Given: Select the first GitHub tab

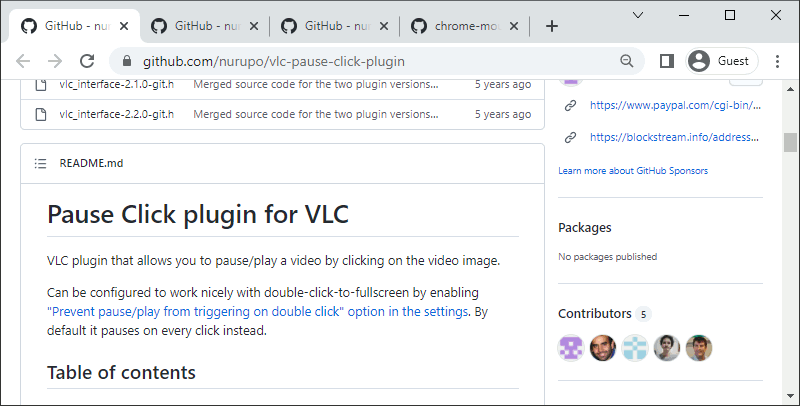Looking at the screenshot, I should [75, 26].
